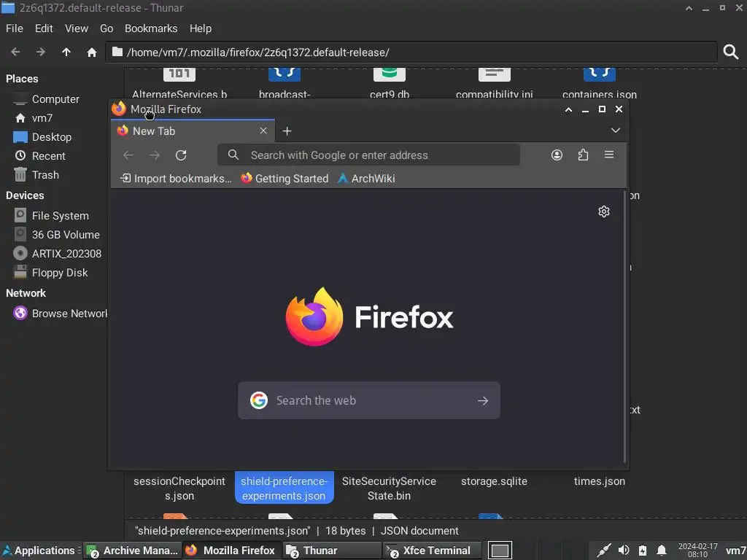Click Thunar search magnifier icon
This screenshot has height=560, width=747.
[731, 52]
